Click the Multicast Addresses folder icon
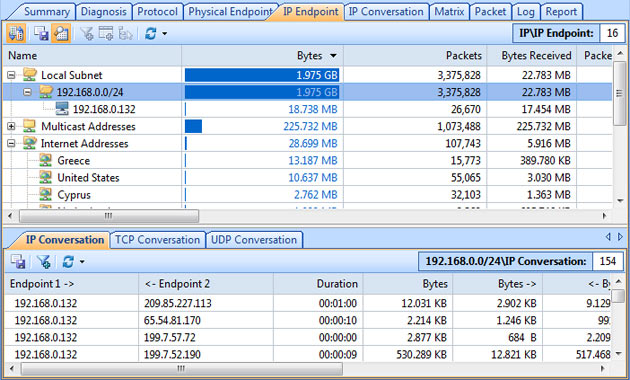Screen dimensions: 630x380 (30, 126)
